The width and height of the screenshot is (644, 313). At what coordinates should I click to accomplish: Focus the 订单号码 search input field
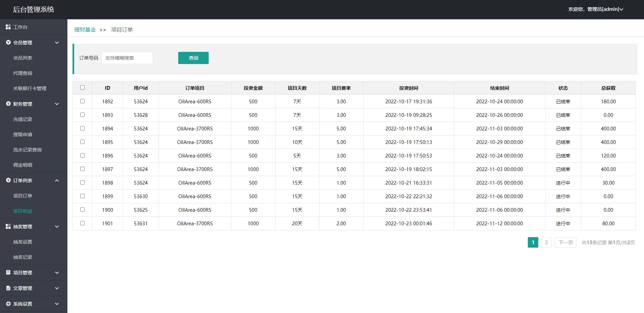127,58
